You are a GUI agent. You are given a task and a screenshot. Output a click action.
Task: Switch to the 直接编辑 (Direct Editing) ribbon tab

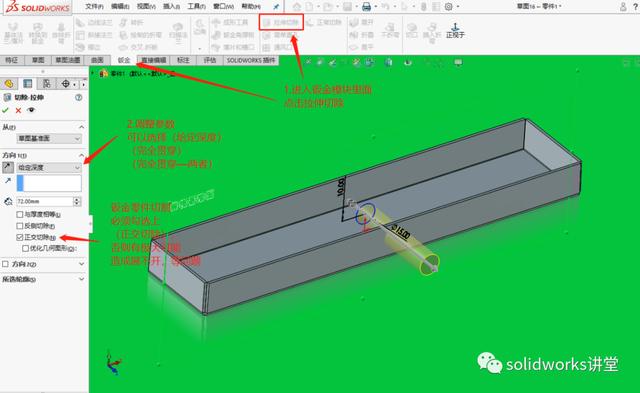coord(153,60)
